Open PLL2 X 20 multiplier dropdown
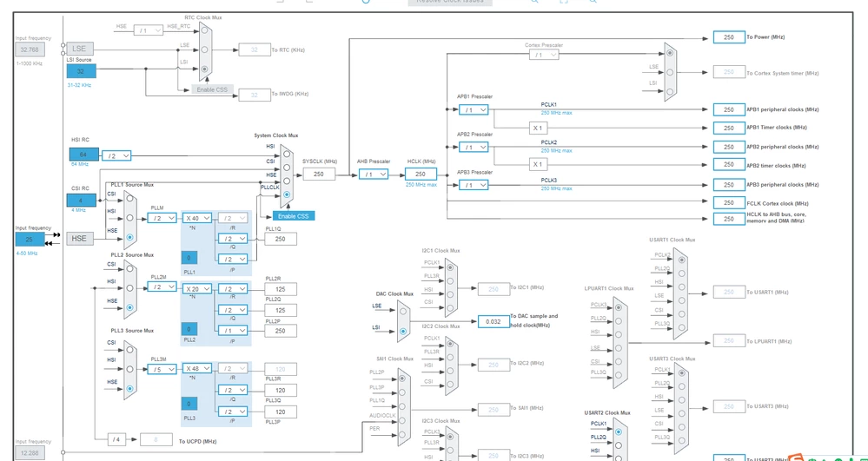 [197, 289]
